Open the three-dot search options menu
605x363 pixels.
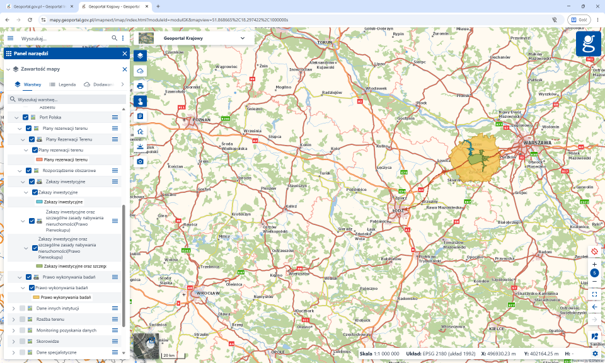[x=123, y=38]
